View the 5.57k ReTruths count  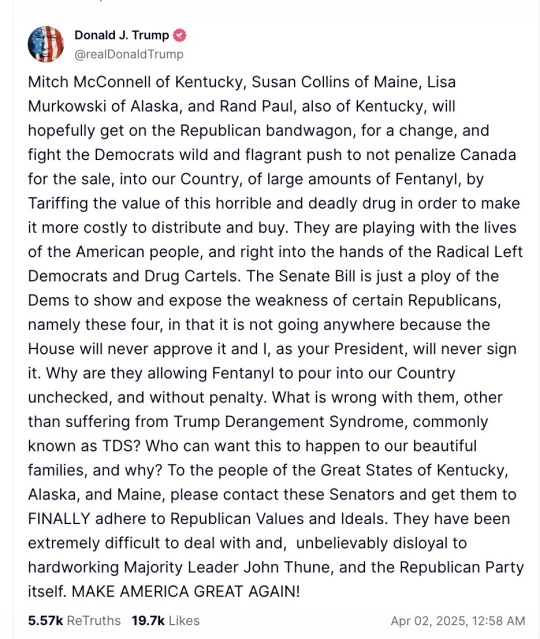(x=46, y=621)
